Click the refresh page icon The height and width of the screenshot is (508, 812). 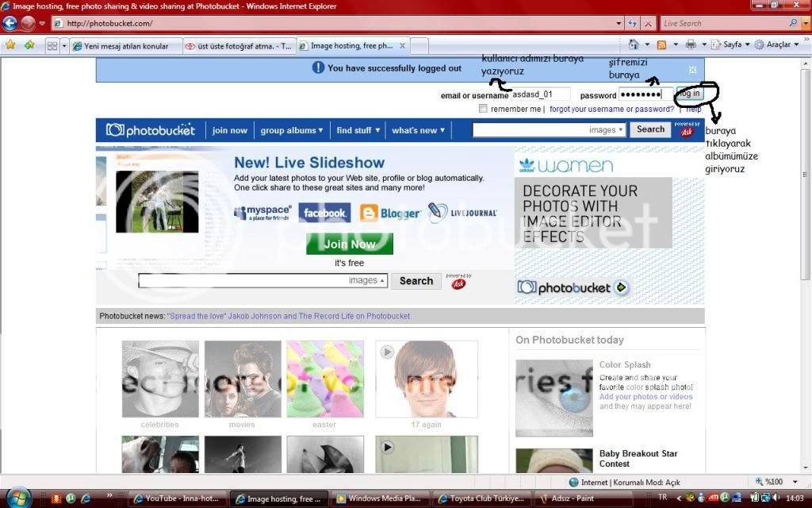point(632,24)
